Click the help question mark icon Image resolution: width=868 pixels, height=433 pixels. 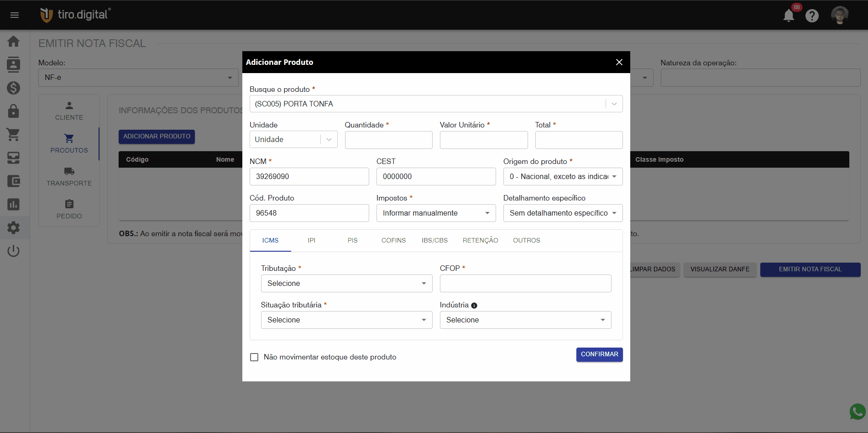(812, 16)
